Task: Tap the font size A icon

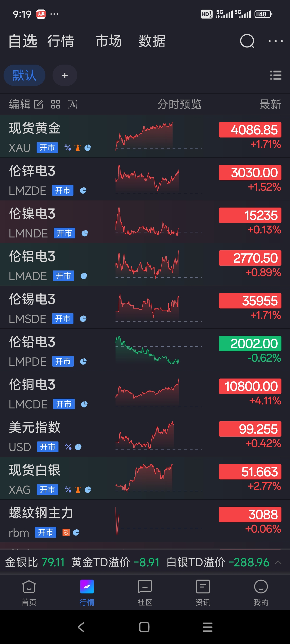Action: [x=72, y=104]
